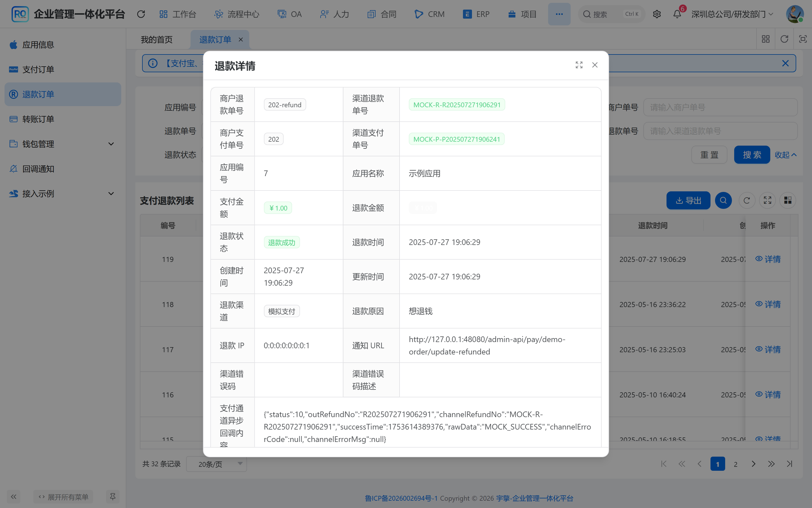Collapse the sidebar with double-arrow icon
Viewport: 812px width, 508px height.
click(14, 497)
